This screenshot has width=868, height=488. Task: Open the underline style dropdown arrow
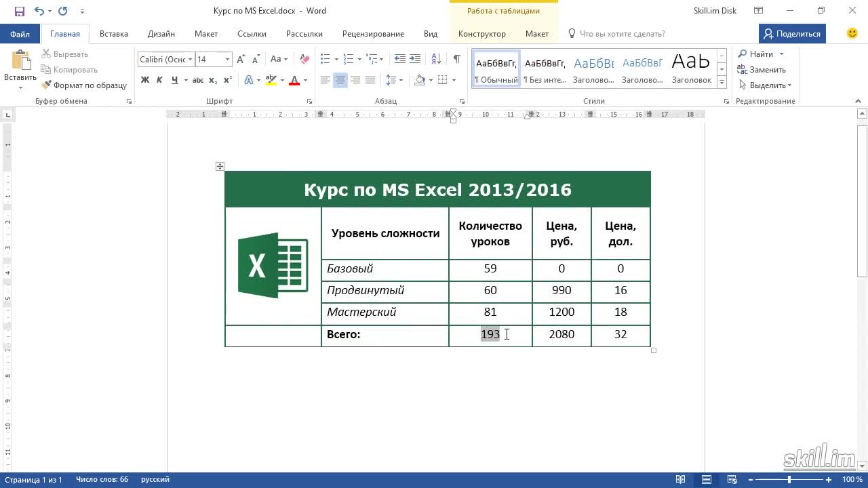[184, 80]
